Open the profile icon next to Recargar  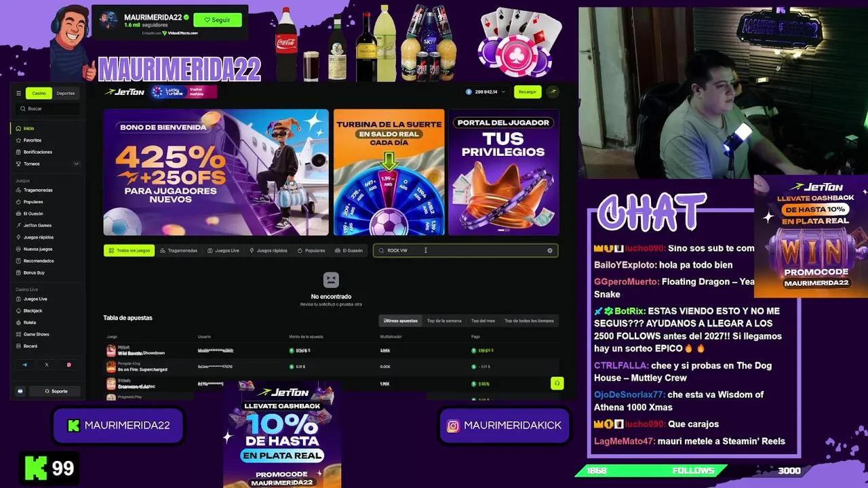[553, 91]
